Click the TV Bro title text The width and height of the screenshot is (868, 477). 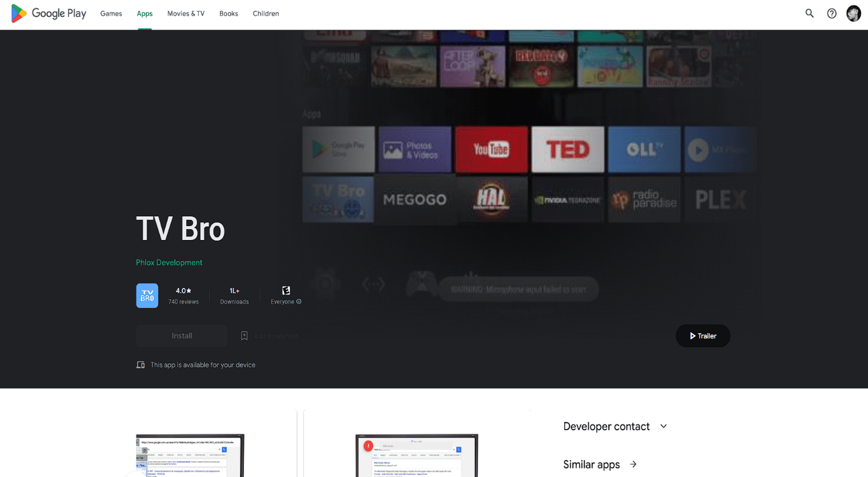[x=180, y=228]
